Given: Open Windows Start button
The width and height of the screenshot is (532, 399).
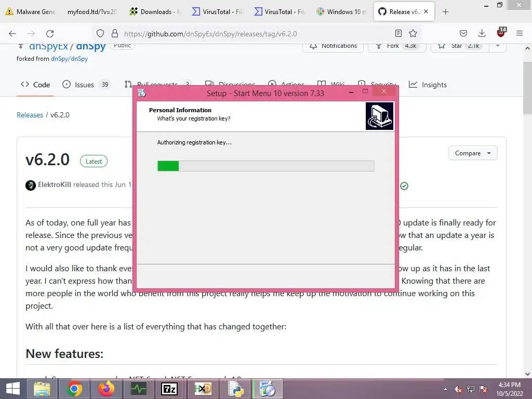Looking at the screenshot, I should pos(13,389).
